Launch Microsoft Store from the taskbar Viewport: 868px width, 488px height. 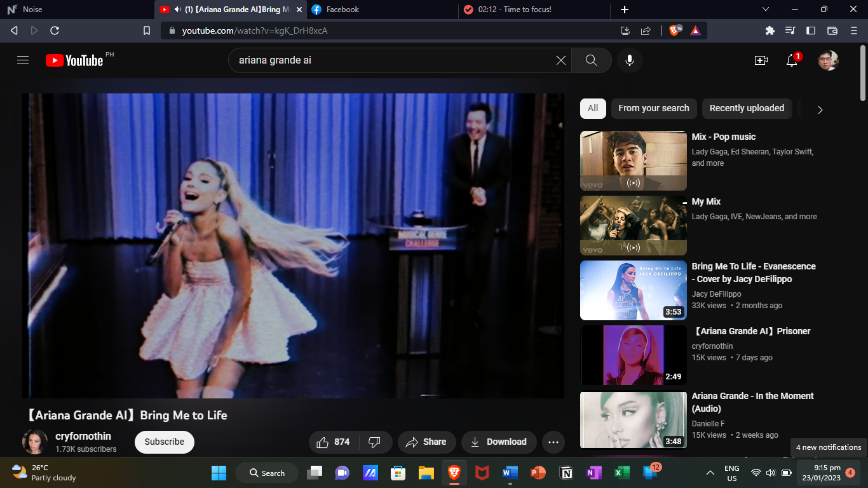tap(398, 473)
